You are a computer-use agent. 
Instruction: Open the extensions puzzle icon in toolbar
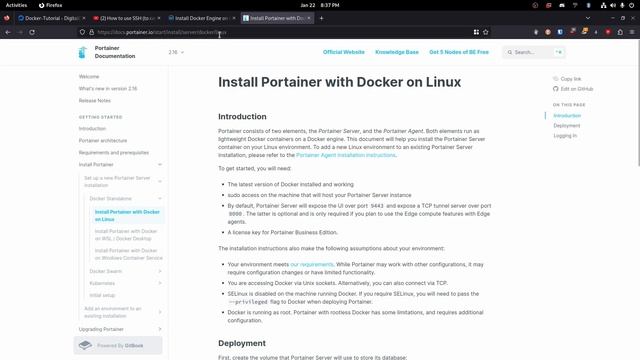pos(620,32)
